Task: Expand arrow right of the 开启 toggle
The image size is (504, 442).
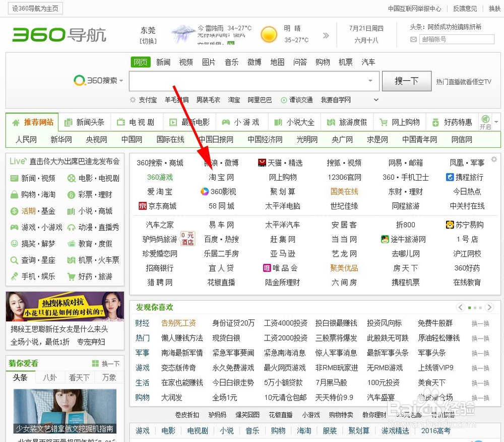Action: pyautogui.click(x=496, y=122)
